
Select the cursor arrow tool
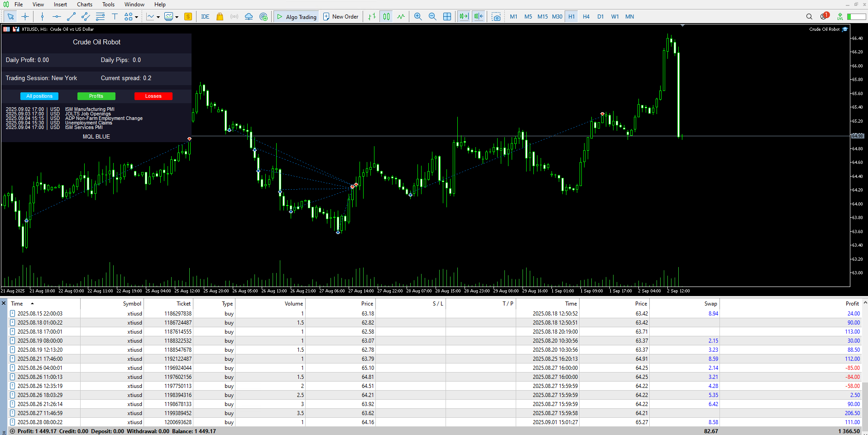[x=10, y=17]
